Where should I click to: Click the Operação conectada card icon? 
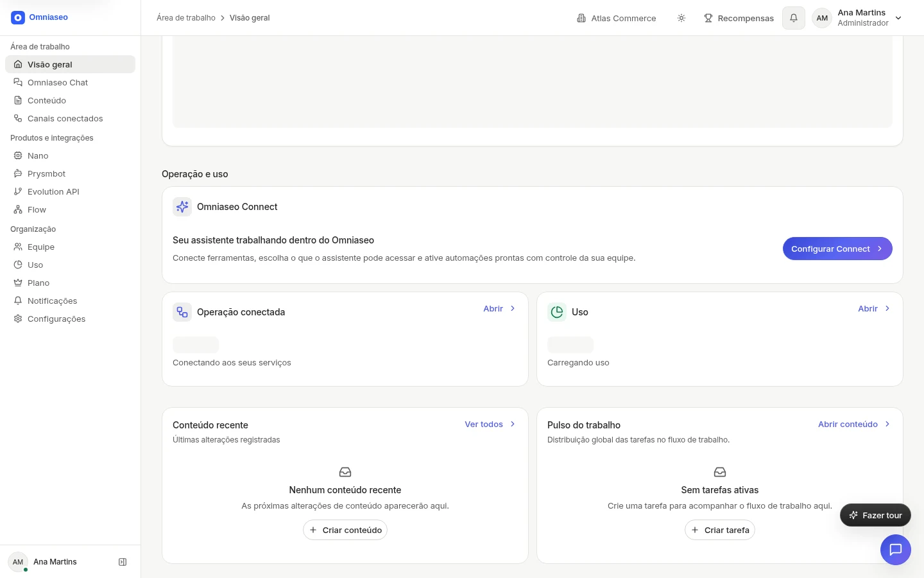[x=182, y=312]
